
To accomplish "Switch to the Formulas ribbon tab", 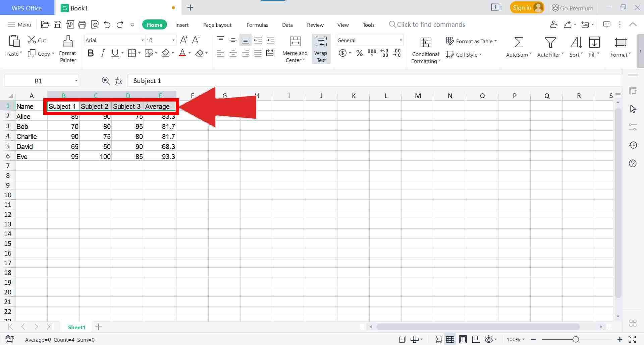I will point(257,24).
